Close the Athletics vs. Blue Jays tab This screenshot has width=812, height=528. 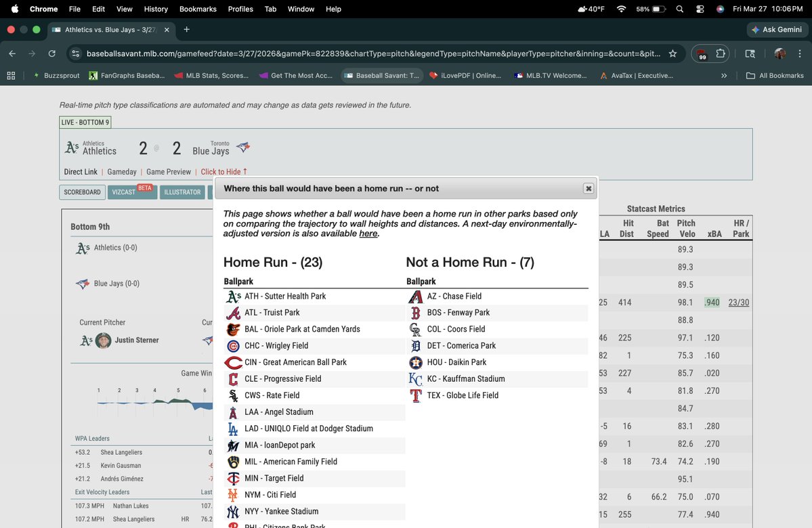(167, 30)
